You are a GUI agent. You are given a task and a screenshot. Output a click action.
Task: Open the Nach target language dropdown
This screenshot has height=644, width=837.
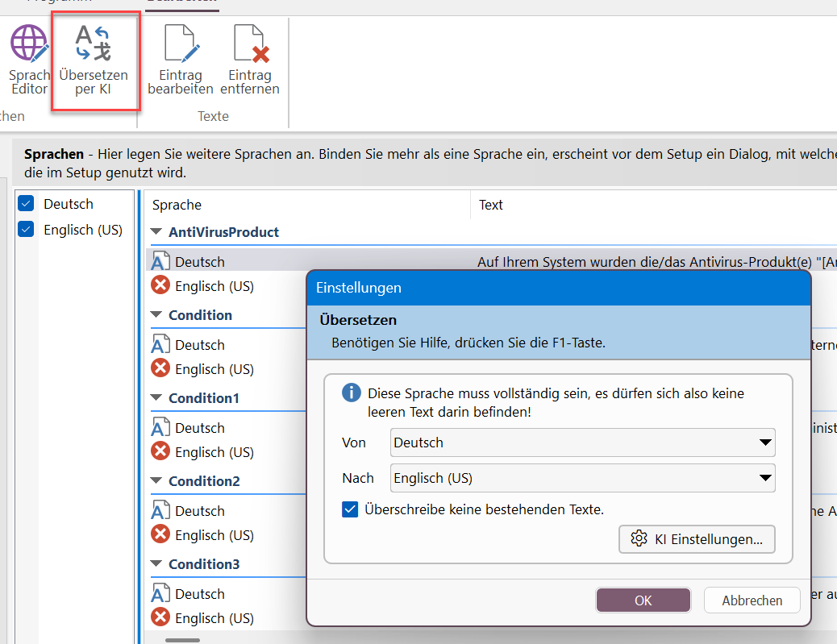point(582,478)
